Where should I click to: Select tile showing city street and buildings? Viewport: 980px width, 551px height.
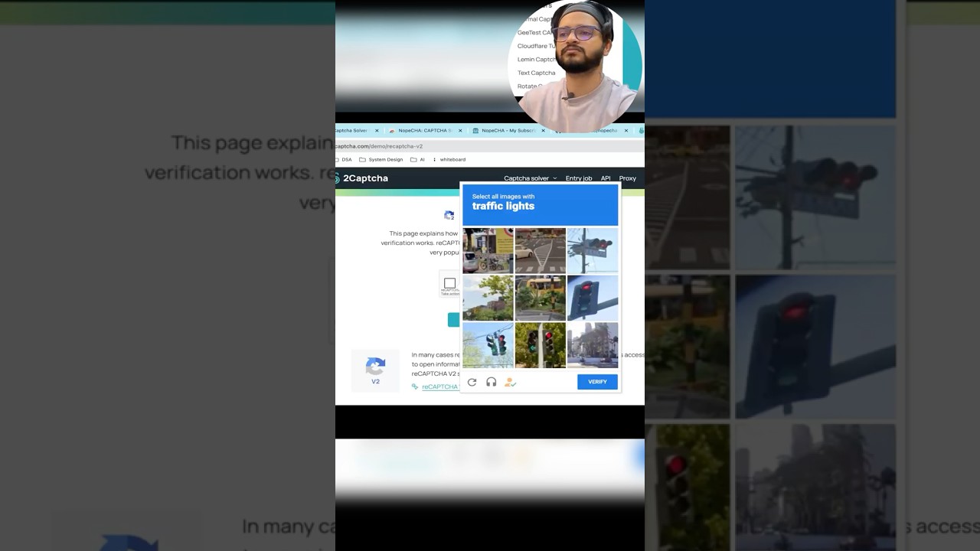click(x=593, y=345)
